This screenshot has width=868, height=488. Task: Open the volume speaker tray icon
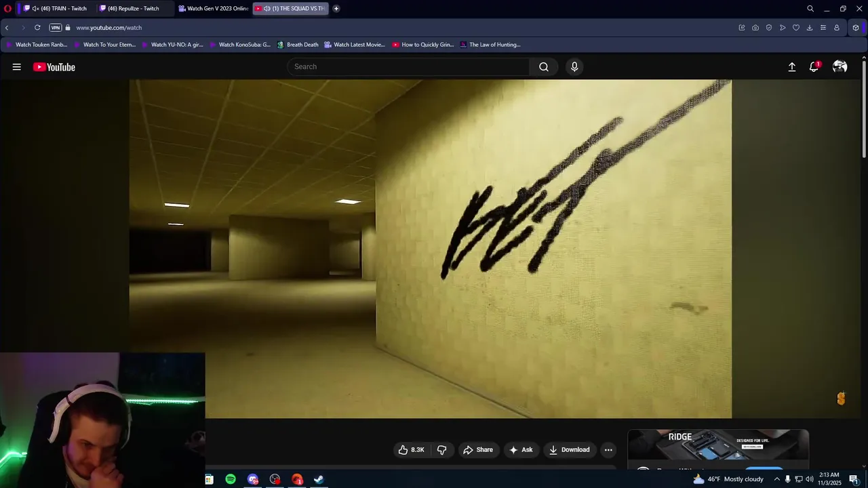pyautogui.click(x=810, y=479)
